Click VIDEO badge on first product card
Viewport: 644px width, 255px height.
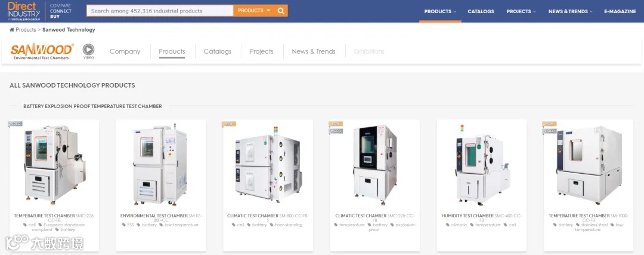point(16,124)
